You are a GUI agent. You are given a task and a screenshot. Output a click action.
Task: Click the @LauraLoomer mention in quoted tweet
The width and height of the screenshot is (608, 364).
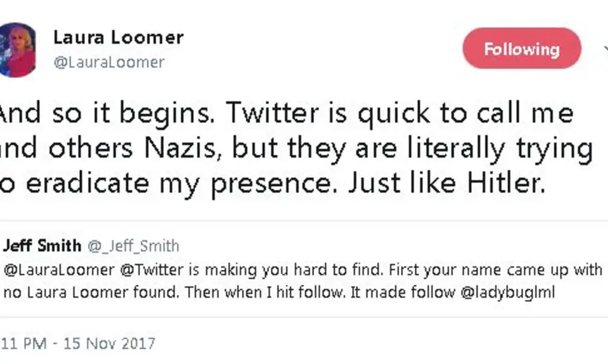pyautogui.click(x=60, y=270)
